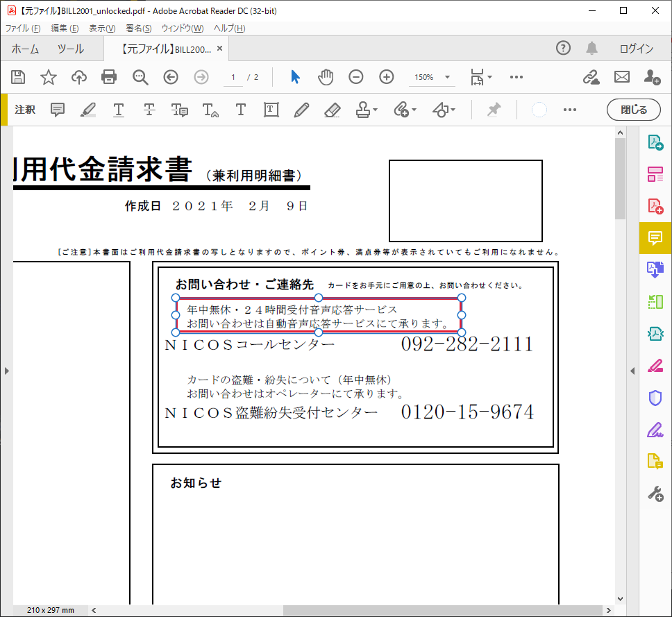Click the 150% zoom value field
This screenshot has height=617, width=672.
click(x=424, y=77)
